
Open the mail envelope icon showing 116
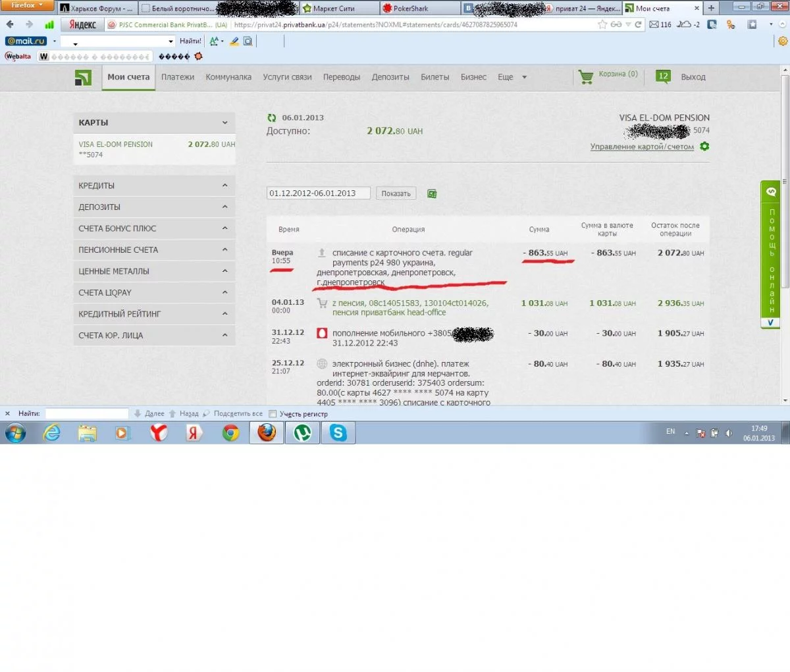654,24
